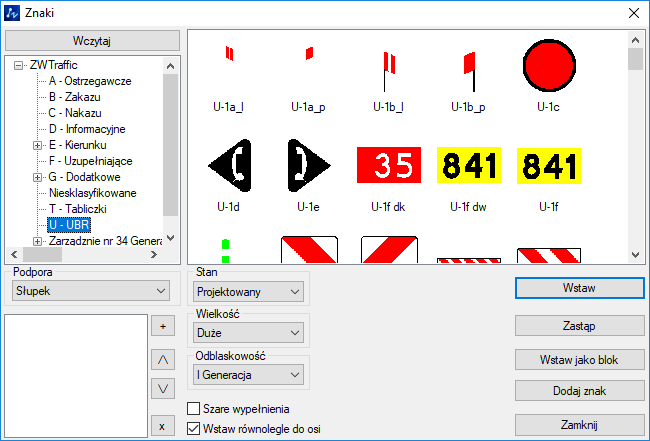The image size is (650, 441).
Task: Expand the E - Kierunku tree node
Action: pyautogui.click(x=38, y=145)
